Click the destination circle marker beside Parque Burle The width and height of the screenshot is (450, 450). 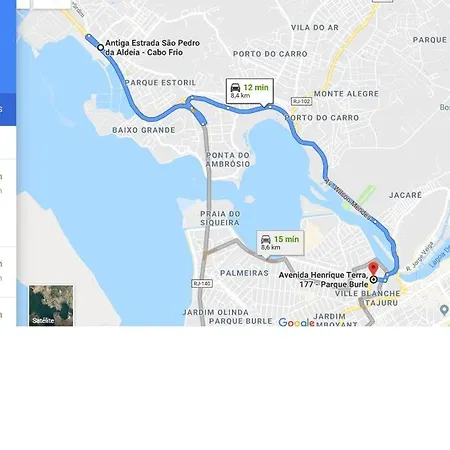tap(374, 280)
